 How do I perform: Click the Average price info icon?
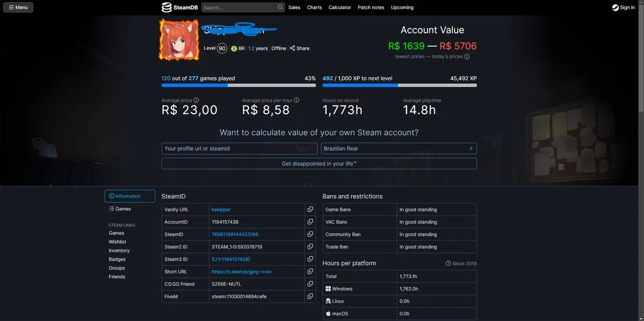tap(196, 100)
